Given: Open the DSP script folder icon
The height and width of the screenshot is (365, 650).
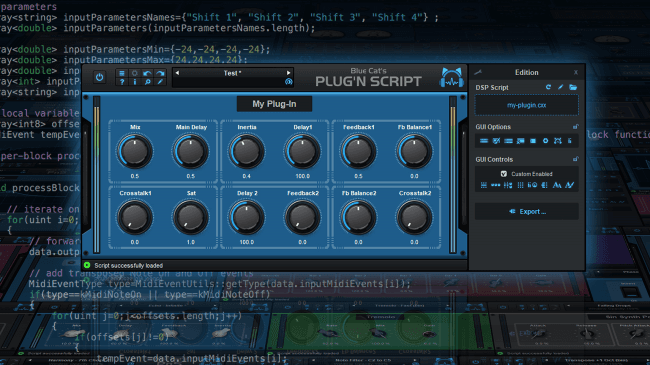Looking at the screenshot, I should (573, 87).
